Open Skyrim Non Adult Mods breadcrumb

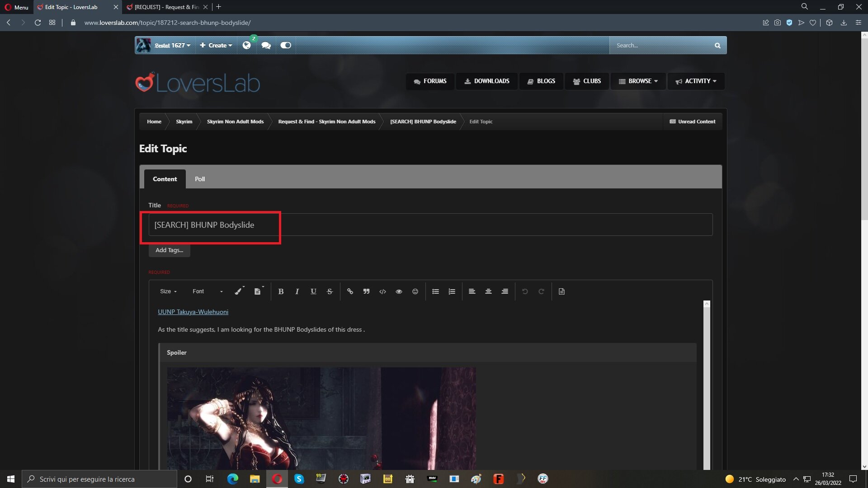point(235,122)
